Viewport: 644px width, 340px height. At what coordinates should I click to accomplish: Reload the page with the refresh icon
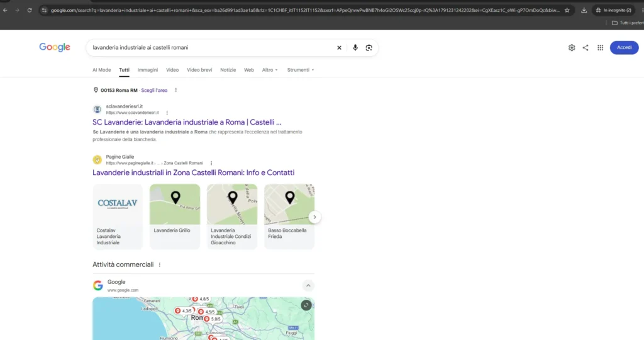pyautogui.click(x=30, y=10)
